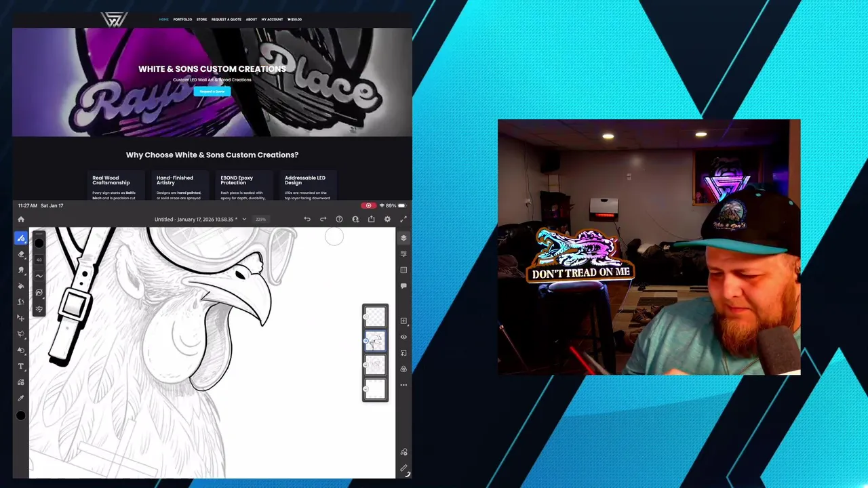Open the ruler drawing aid
Viewport: 868px width, 488px height.
tap(404, 469)
